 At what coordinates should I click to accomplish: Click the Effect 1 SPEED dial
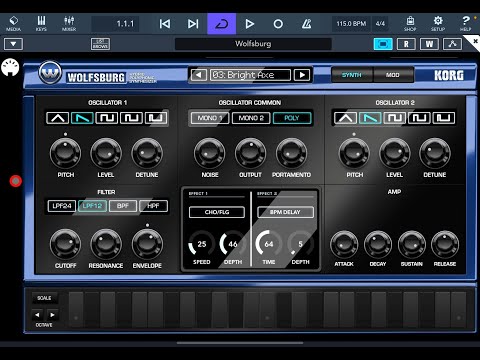coord(201,244)
